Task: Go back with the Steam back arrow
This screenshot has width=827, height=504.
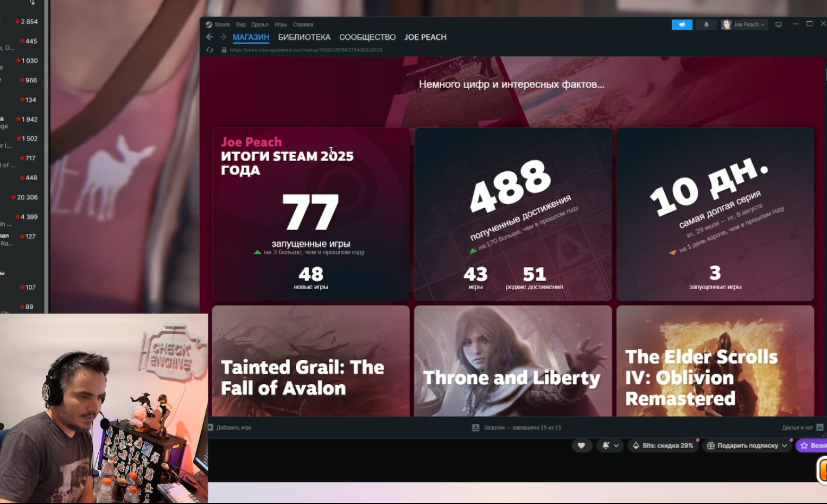Action: click(209, 37)
